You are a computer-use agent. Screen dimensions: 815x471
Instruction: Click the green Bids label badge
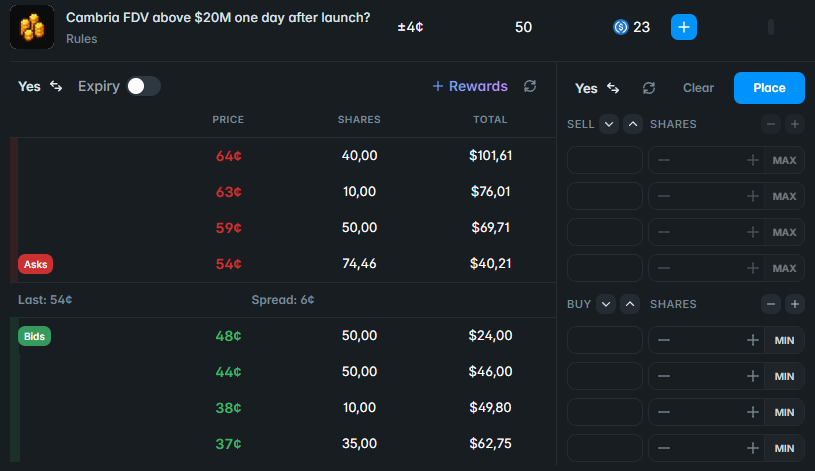pos(34,336)
